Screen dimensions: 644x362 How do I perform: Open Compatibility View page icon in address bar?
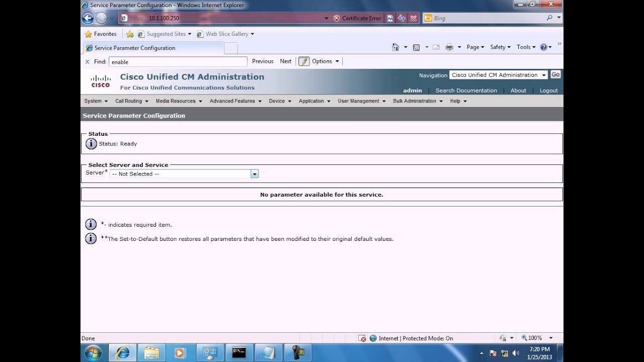coord(390,18)
